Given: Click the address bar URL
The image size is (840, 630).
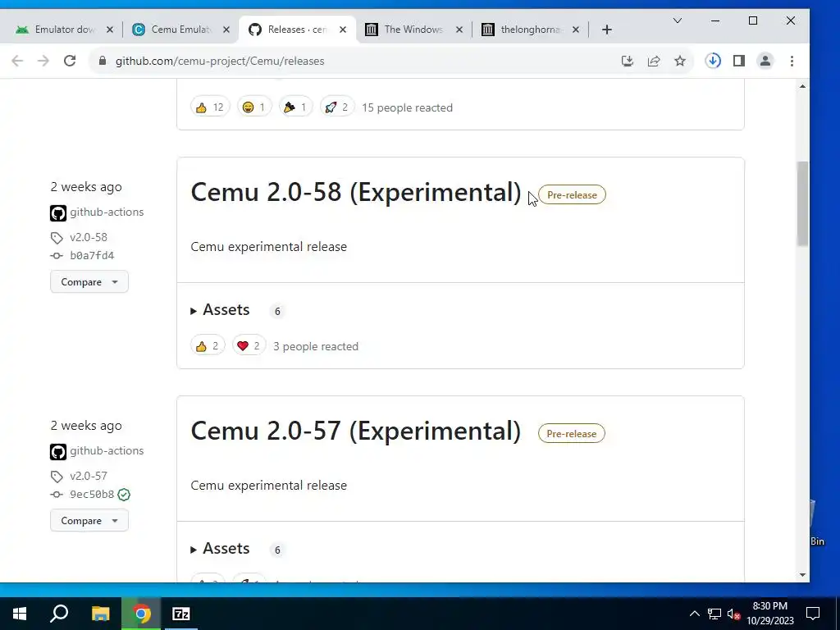Looking at the screenshot, I should click(220, 61).
